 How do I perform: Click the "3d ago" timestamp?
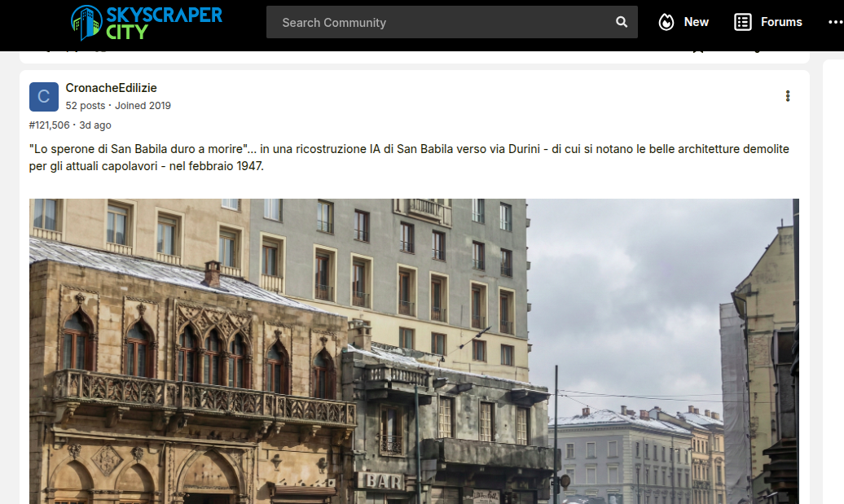tap(95, 125)
